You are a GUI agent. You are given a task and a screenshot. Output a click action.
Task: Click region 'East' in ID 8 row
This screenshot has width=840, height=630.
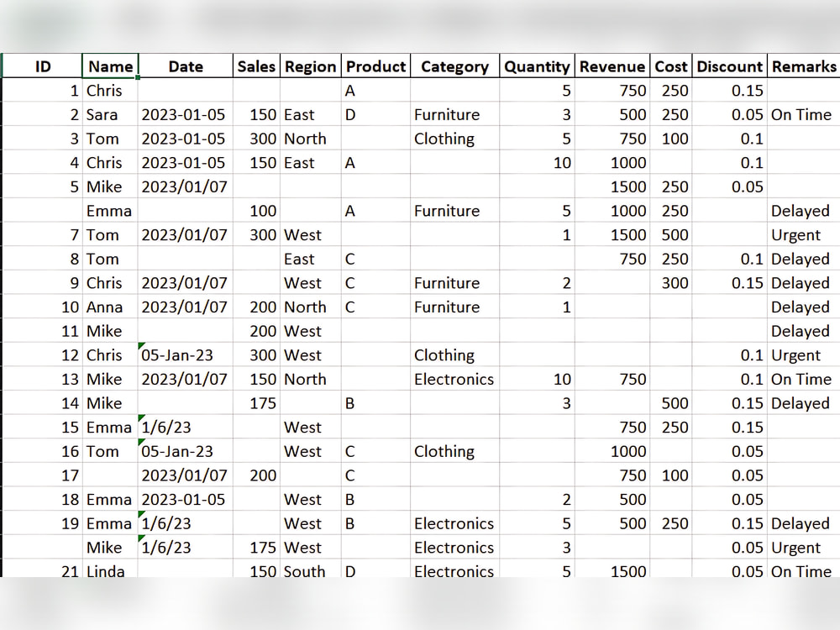(x=310, y=259)
